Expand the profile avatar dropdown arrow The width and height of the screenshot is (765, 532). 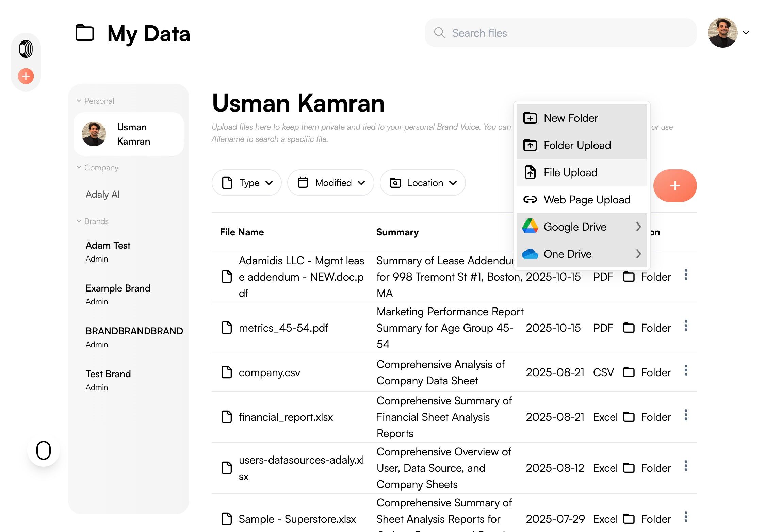[746, 33]
